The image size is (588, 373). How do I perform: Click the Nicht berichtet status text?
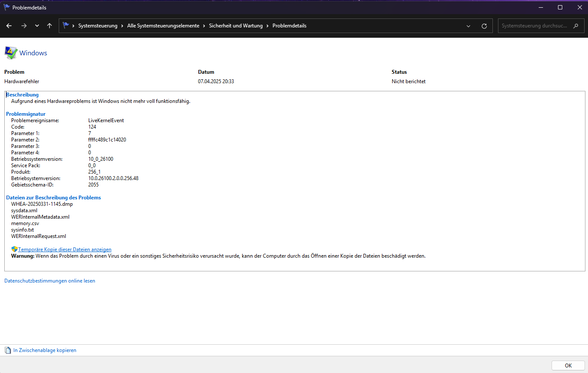[408, 81]
